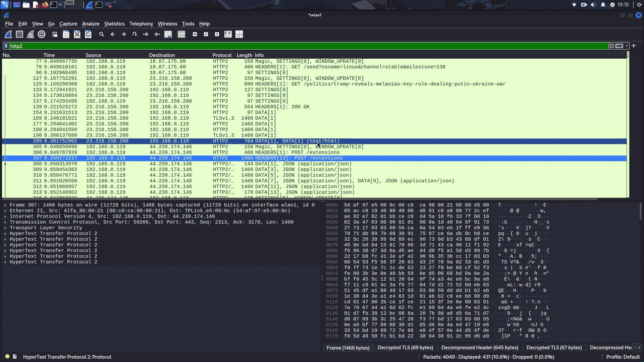Open the Capture menu

click(68, 24)
